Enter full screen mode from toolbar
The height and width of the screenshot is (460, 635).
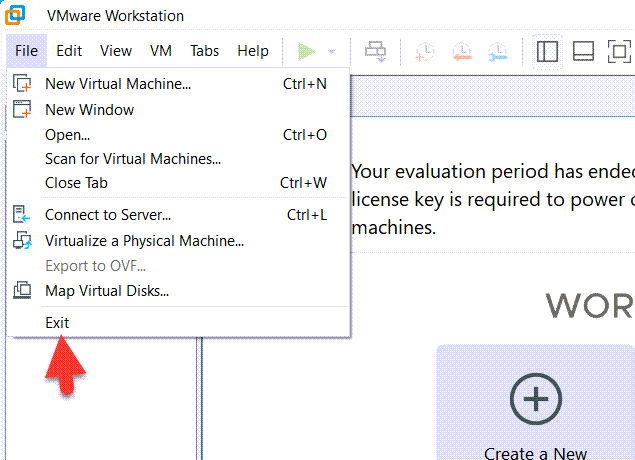(x=619, y=51)
